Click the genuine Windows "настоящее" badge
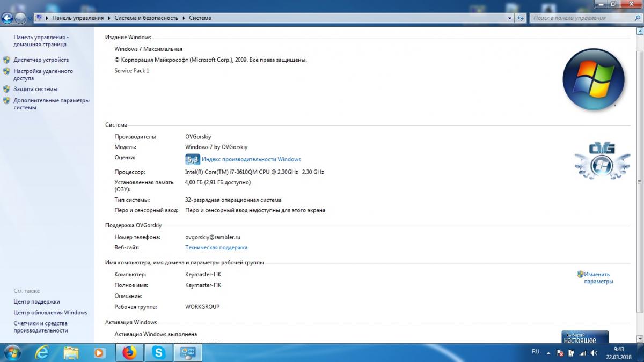This screenshot has height=362, width=644. tap(585, 337)
